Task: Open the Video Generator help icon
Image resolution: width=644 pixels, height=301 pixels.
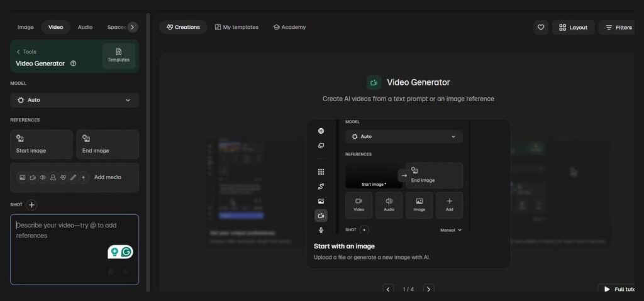Action: point(73,63)
